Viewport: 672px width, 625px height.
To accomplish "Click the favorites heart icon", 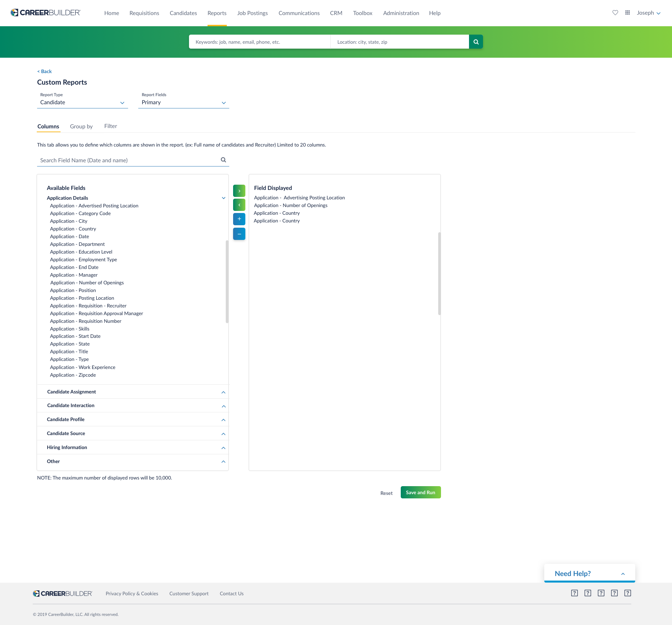I will tap(615, 13).
